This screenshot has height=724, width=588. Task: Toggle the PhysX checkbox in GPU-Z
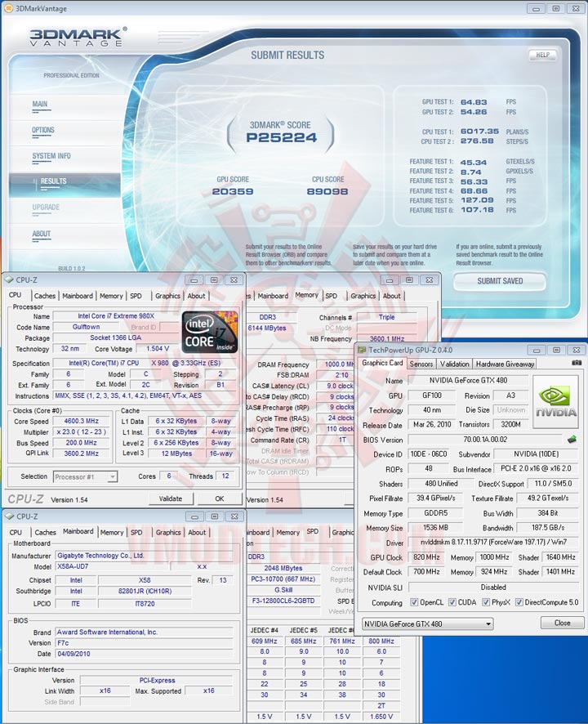click(486, 602)
